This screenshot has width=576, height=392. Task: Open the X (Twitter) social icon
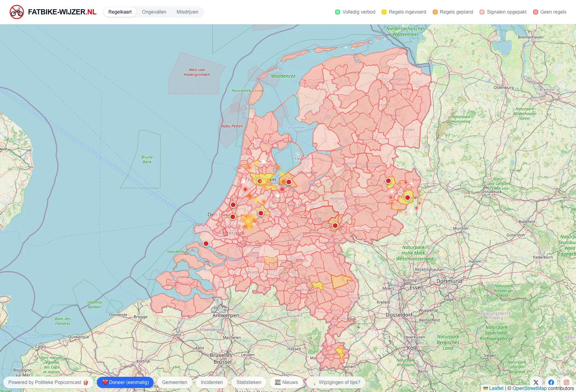coord(536,382)
